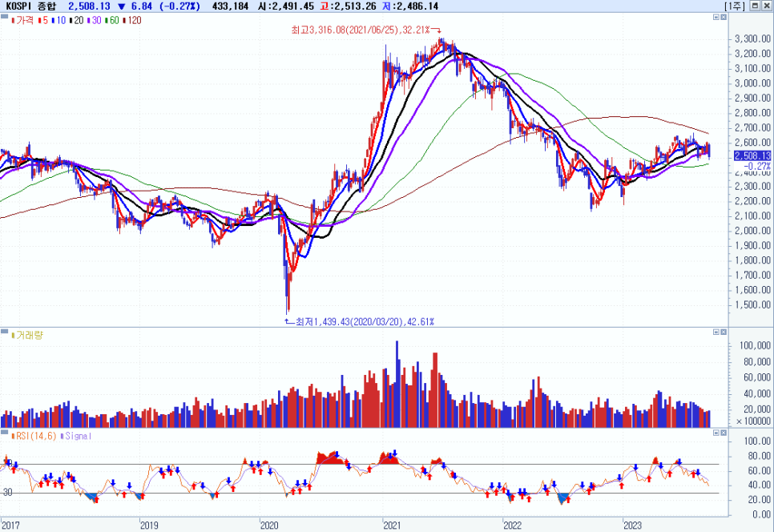Click the high price 고:2,513.26

click(x=348, y=6)
